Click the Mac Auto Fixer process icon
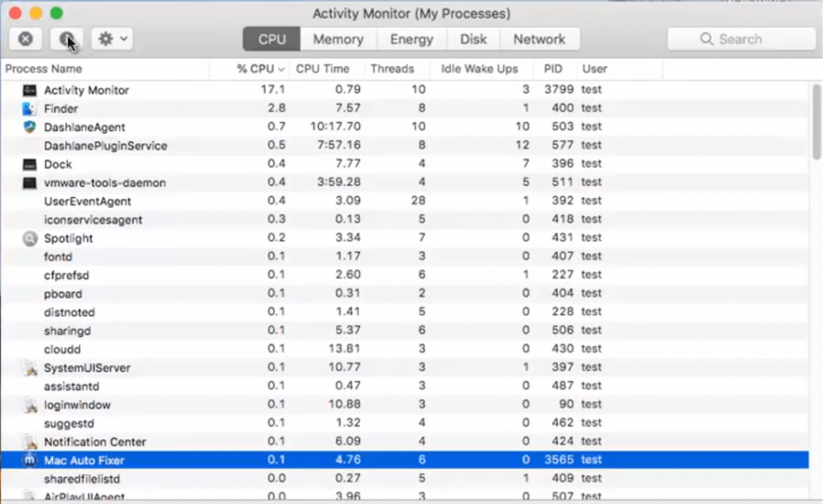This screenshot has height=504, width=823. click(x=29, y=460)
